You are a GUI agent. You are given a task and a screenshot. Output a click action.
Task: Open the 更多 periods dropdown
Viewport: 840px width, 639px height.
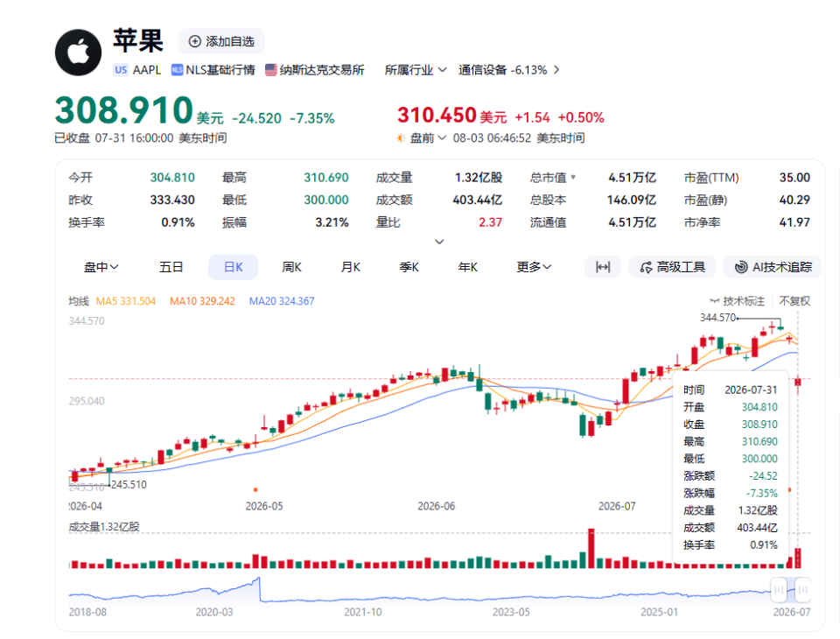(x=534, y=267)
